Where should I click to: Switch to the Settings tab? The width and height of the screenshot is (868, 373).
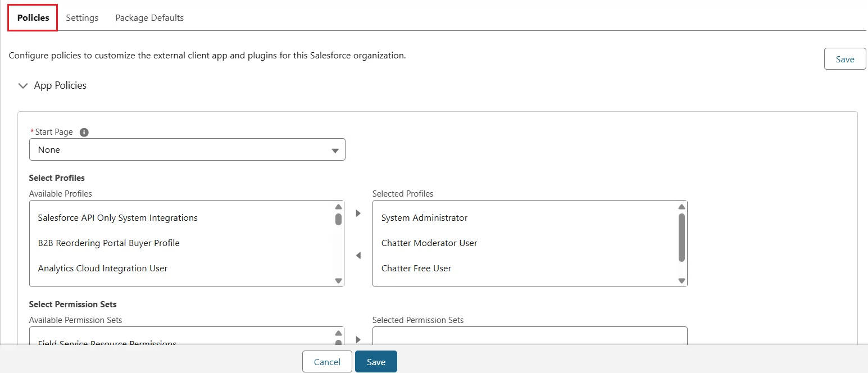point(81,17)
